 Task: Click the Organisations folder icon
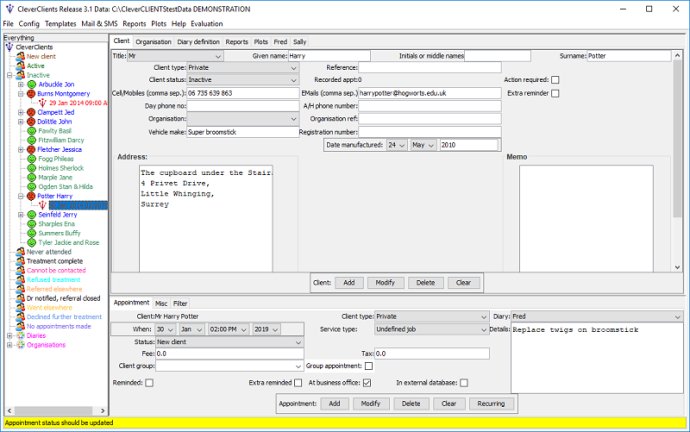coord(20,345)
